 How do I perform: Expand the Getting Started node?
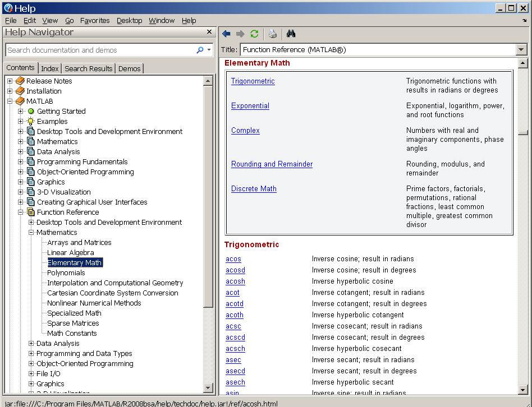click(x=20, y=111)
